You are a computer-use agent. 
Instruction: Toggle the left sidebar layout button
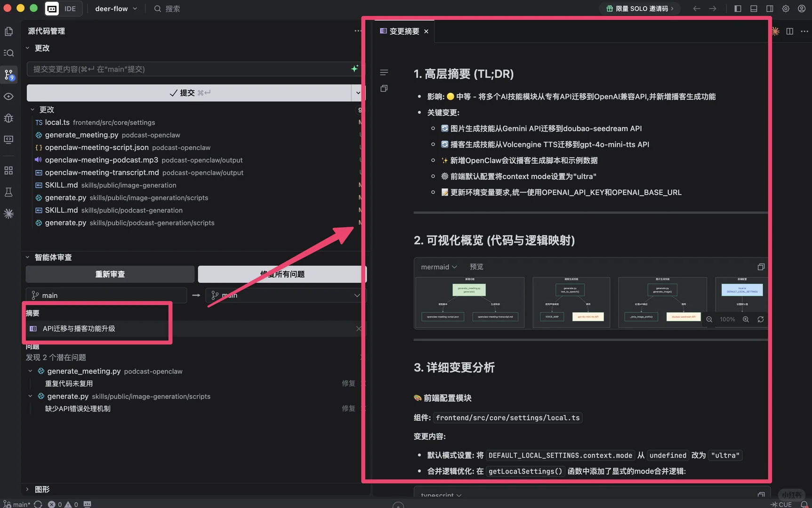pos(738,8)
